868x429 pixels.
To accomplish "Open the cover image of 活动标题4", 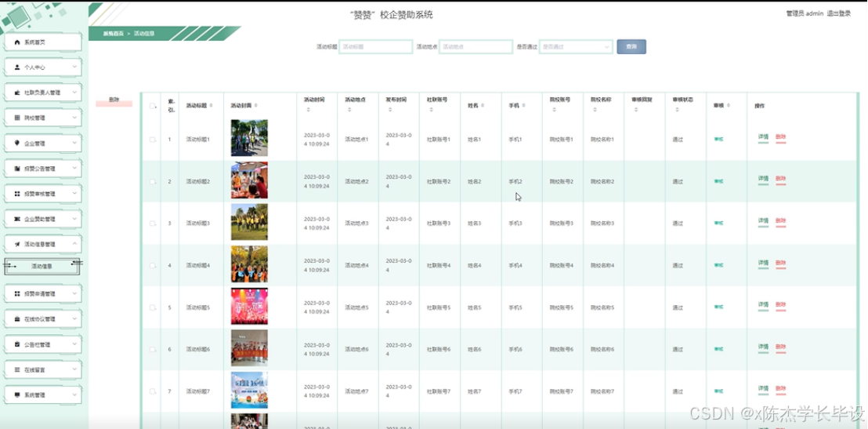I will pos(249,264).
